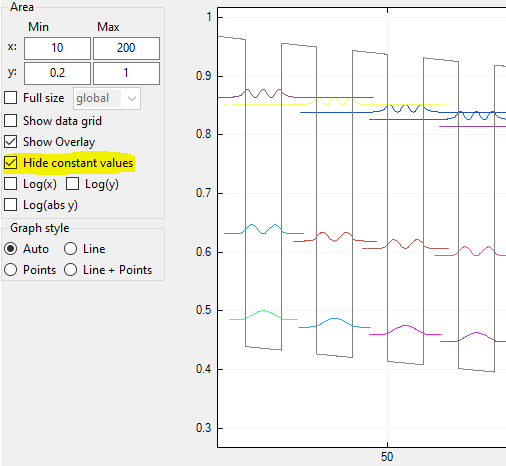
Task: Click the y Max field showing 1
Action: point(126,73)
